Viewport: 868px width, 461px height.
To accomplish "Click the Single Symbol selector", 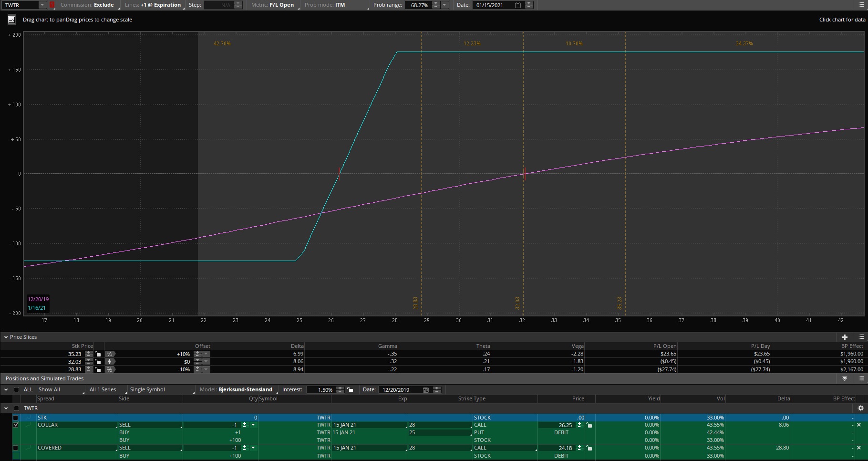I will pyautogui.click(x=147, y=390).
